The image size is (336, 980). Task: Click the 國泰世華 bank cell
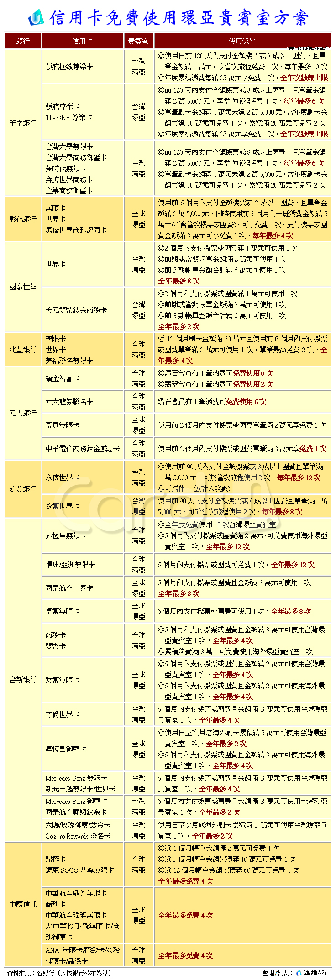23,287
